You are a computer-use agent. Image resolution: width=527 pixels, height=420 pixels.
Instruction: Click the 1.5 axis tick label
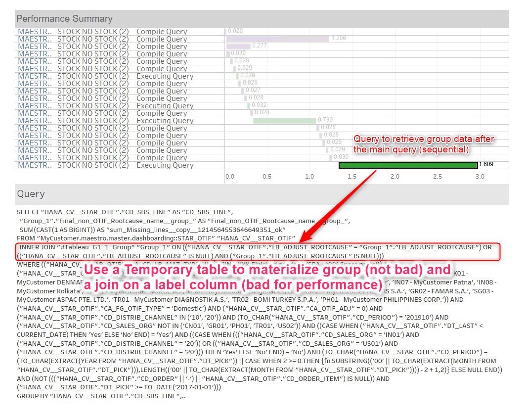coord(352,177)
